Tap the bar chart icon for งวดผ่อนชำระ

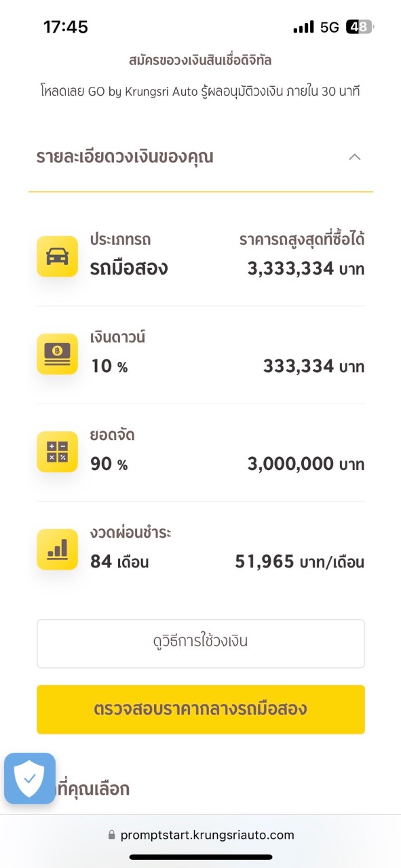[57, 549]
